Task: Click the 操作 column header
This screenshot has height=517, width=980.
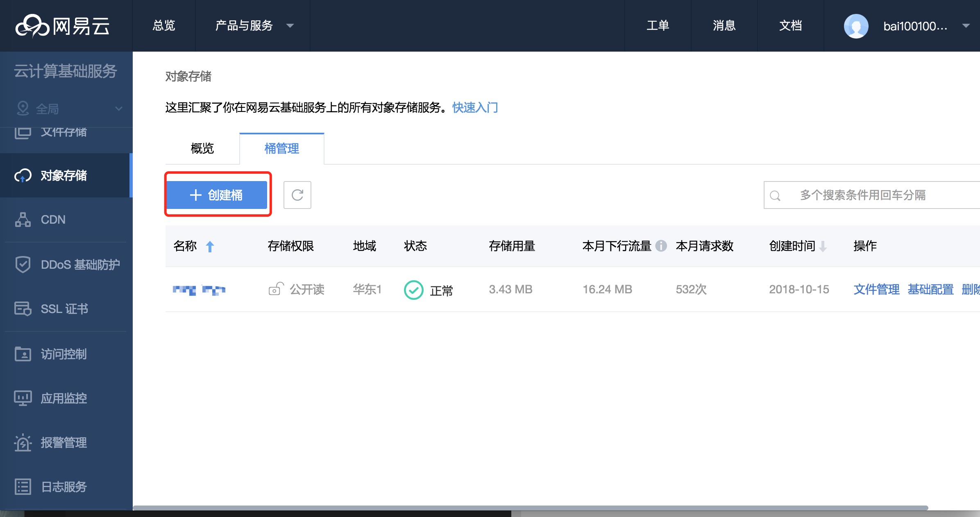Action: [865, 246]
